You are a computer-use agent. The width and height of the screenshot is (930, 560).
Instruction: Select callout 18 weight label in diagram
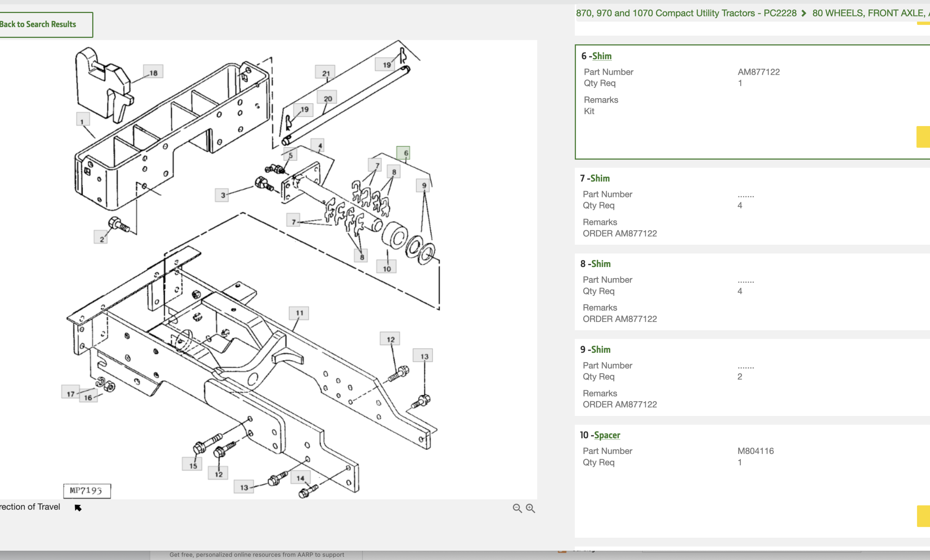click(x=153, y=71)
